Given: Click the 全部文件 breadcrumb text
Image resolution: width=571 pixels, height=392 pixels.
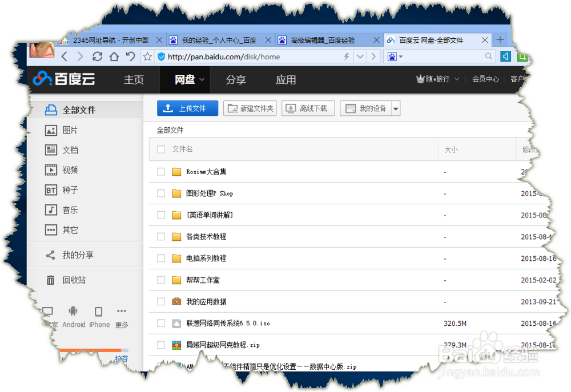Looking at the screenshot, I should (170, 130).
